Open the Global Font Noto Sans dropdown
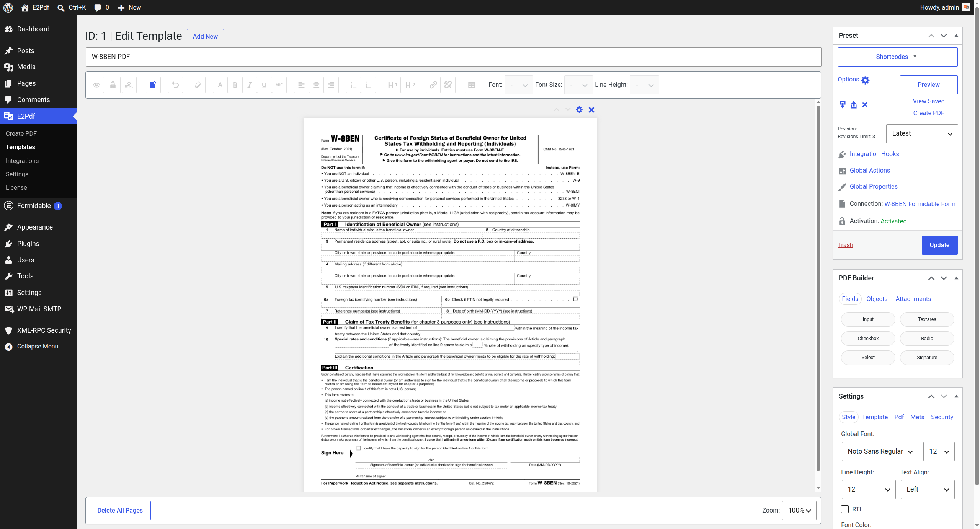Viewport: 980px width, 529px height. (880, 451)
